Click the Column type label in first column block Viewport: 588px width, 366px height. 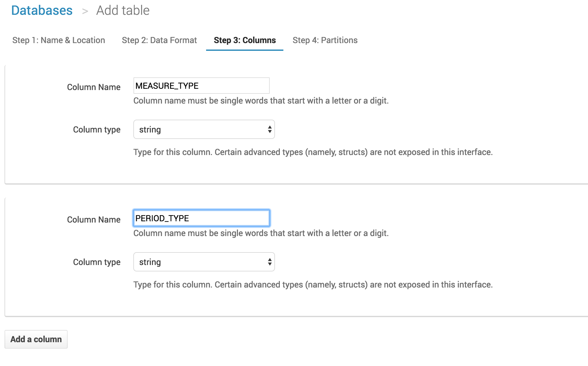97,130
